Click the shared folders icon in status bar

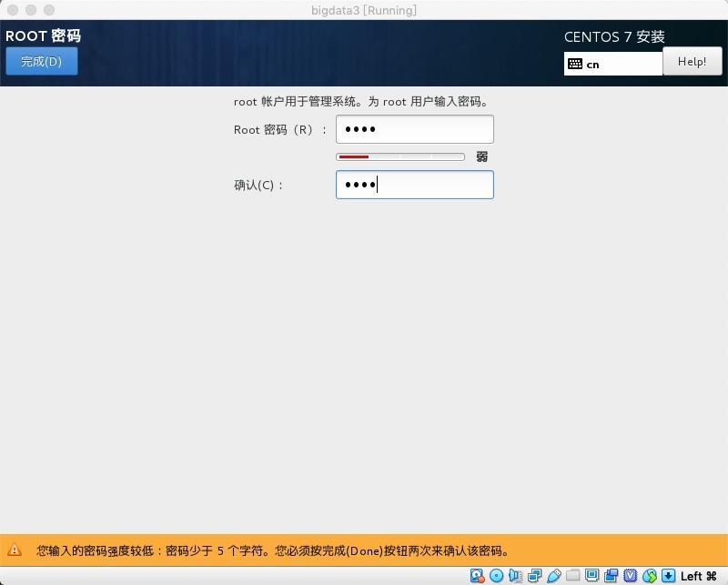[x=573, y=576]
